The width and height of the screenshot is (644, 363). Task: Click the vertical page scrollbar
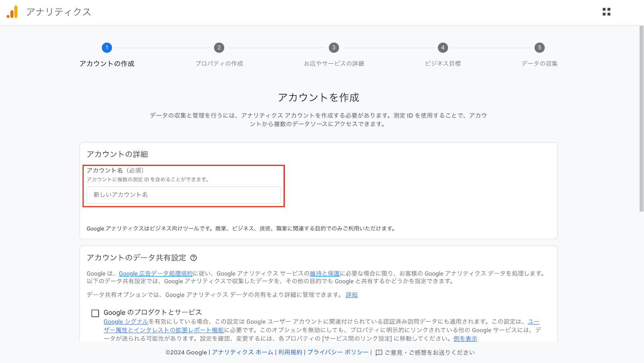click(x=641, y=119)
